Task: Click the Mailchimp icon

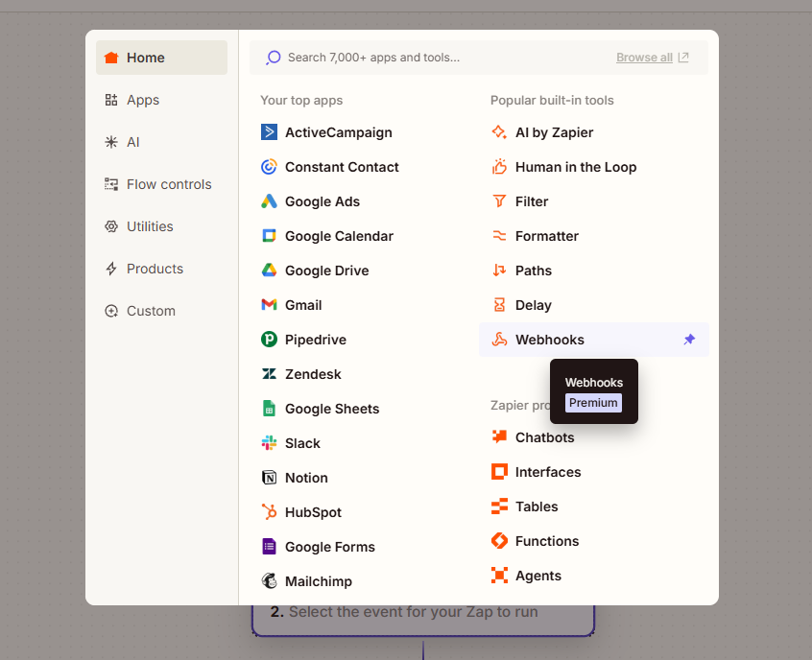Action: point(269,581)
